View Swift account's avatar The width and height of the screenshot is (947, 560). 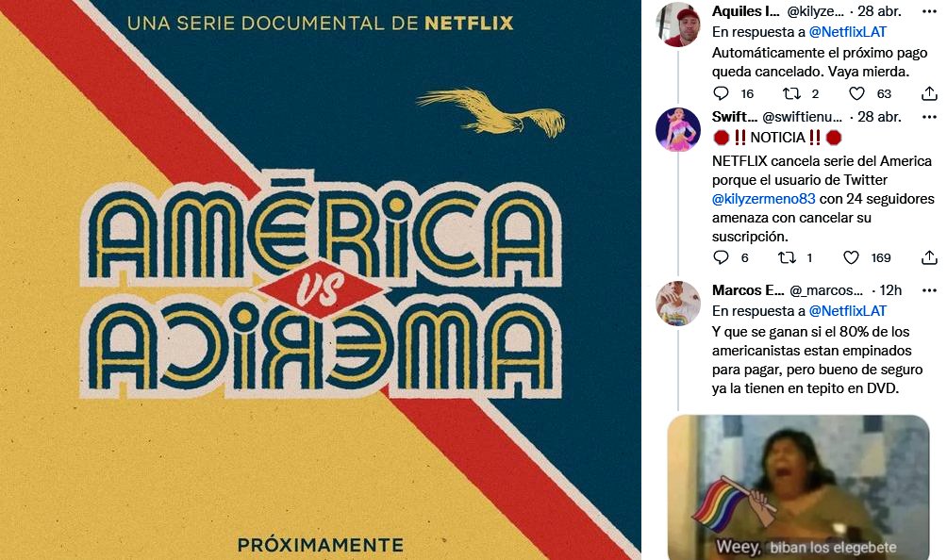677,129
